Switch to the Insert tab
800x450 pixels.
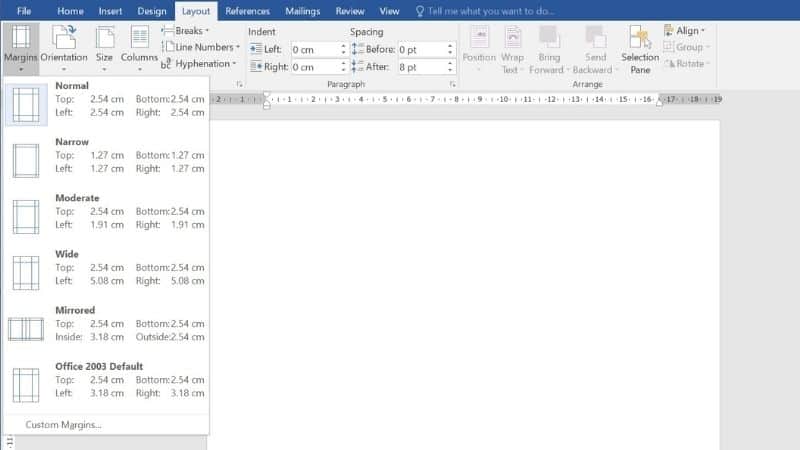coord(110,11)
